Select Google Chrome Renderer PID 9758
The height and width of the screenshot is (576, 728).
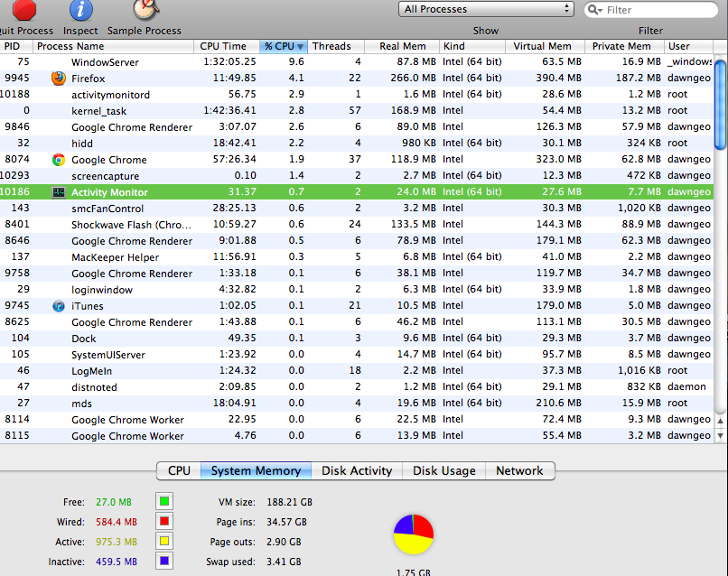(357, 273)
